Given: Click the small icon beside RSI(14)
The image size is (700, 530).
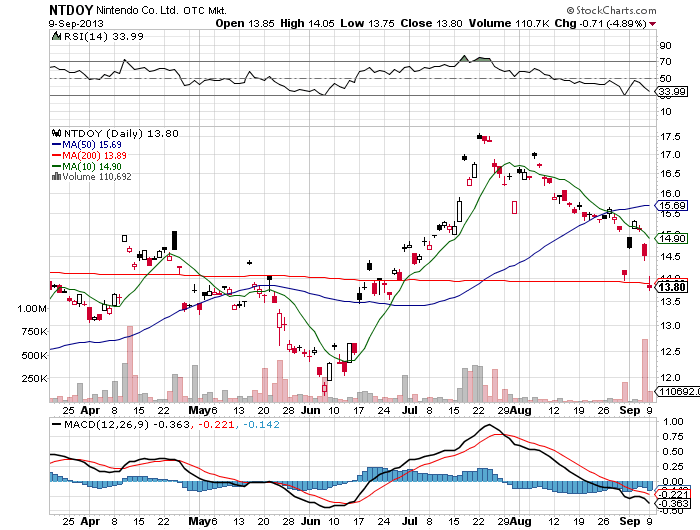Looking at the screenshot, I should coord(56,36).
